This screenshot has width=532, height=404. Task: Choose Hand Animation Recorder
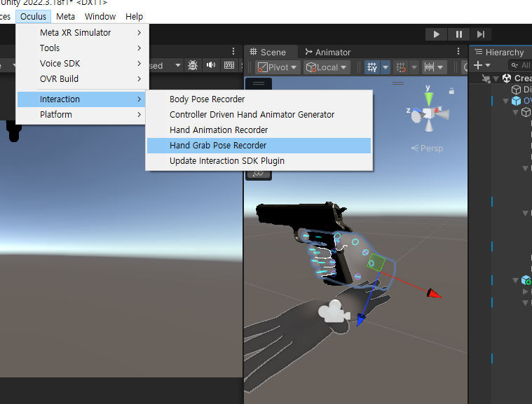click(259, 130)
